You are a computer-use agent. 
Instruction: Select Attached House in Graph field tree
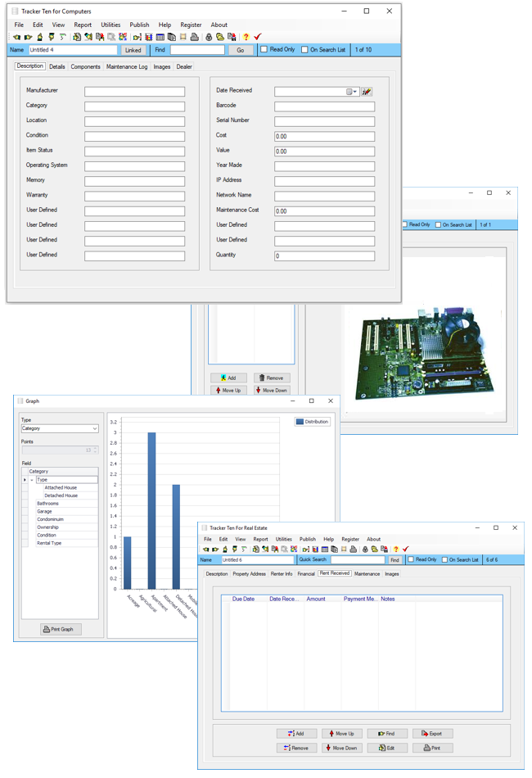61,488
